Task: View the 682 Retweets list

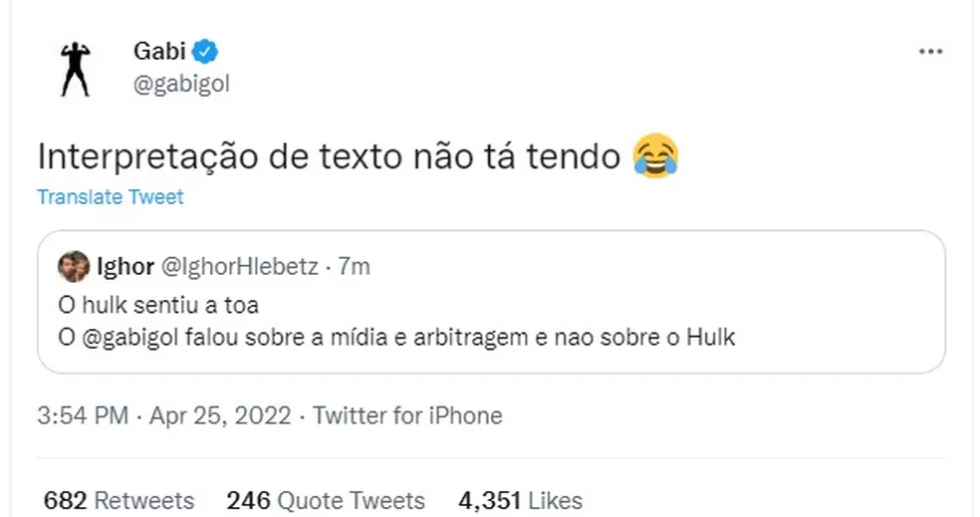Action: (120, 499)
